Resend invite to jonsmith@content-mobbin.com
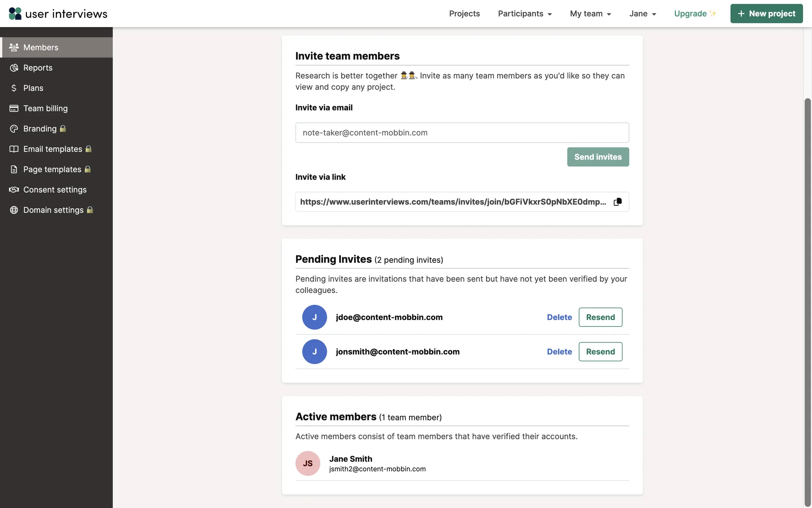Viewport: 812px width, 508px height. pos(600,352)
